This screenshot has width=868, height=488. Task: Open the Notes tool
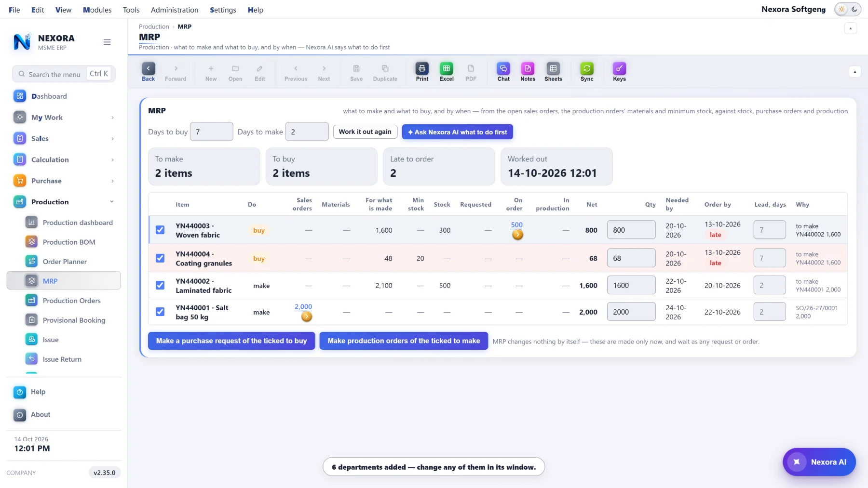[528, 72]
